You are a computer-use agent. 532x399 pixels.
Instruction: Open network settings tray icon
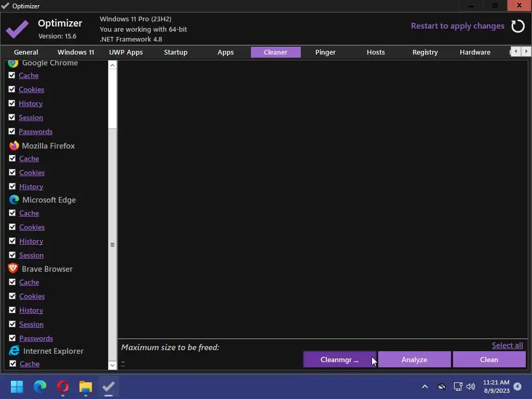[x=458, y=387]
